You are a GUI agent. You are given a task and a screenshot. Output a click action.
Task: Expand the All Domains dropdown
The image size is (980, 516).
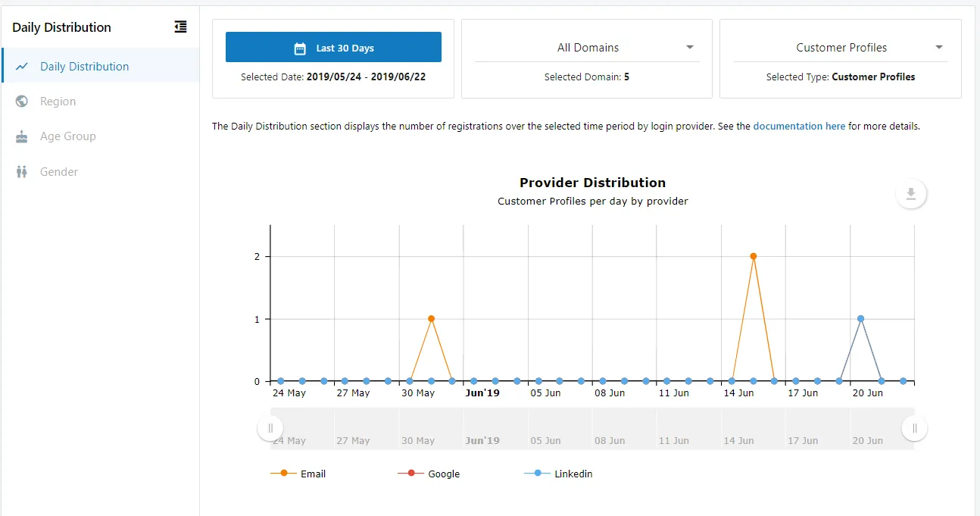[587, 48]
